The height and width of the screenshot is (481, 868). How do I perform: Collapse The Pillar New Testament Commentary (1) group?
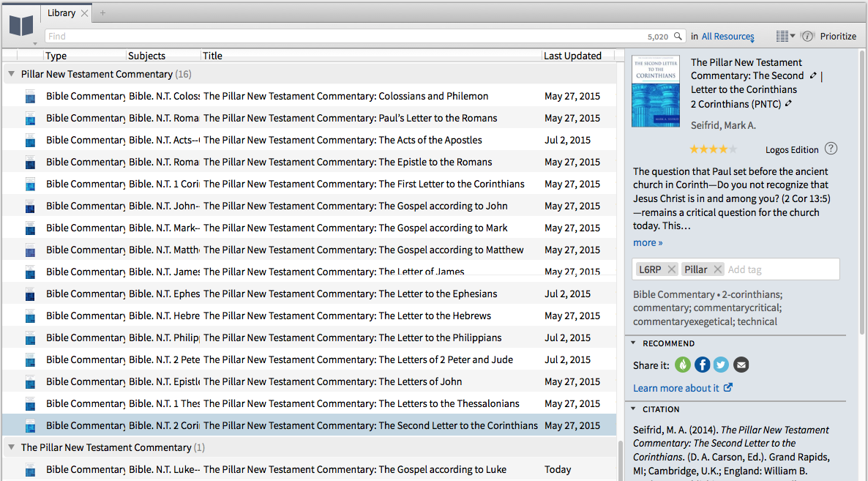coord(11,447)
